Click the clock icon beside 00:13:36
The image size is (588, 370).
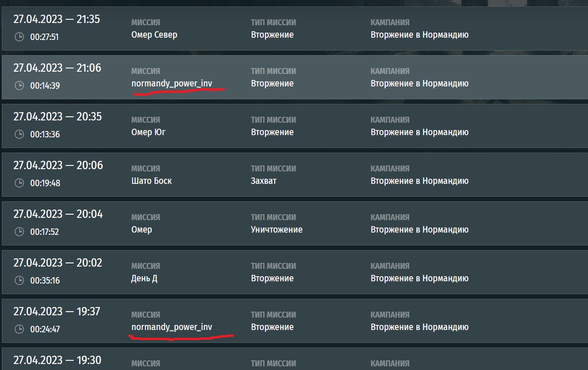click(x=19, y=134)
